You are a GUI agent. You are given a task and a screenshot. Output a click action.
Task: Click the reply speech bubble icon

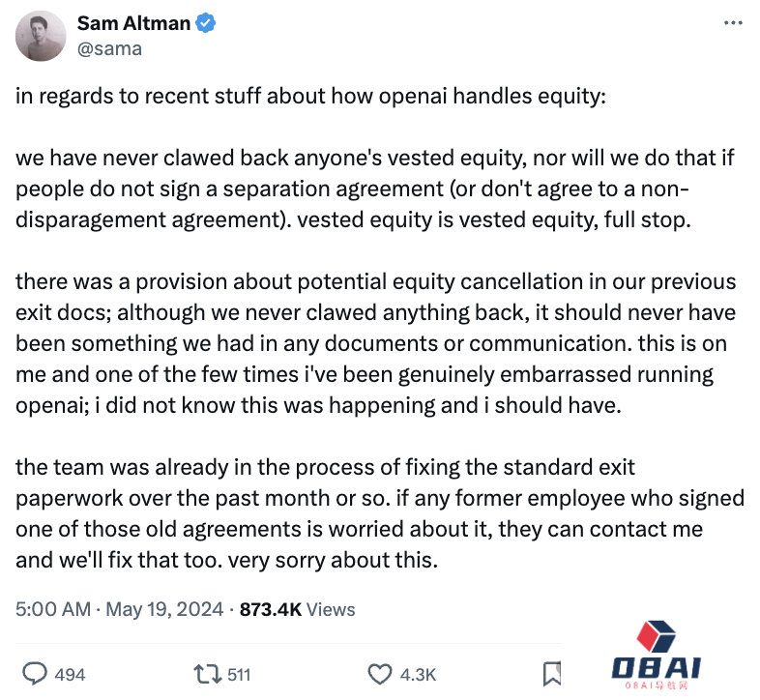(x=35, y=674)
